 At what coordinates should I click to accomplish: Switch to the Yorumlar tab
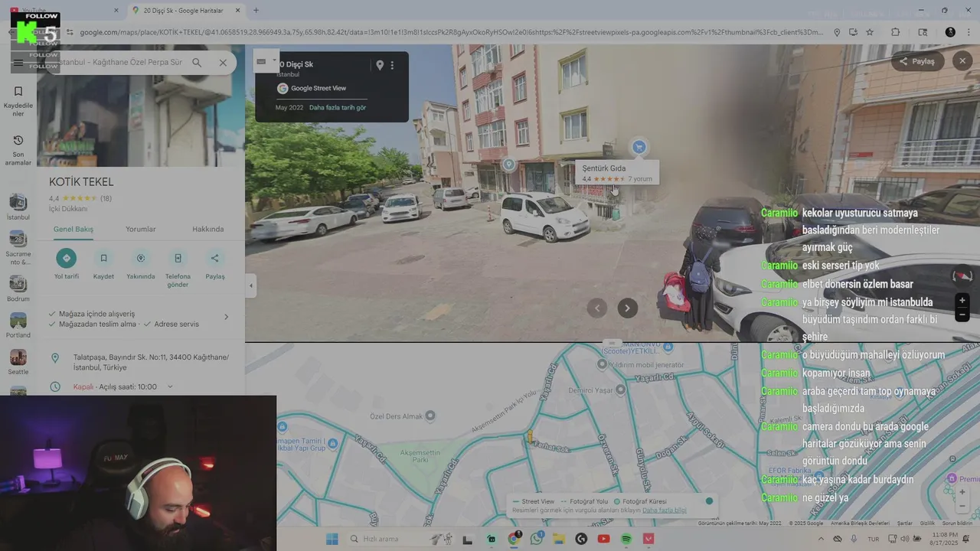point(141,229)
